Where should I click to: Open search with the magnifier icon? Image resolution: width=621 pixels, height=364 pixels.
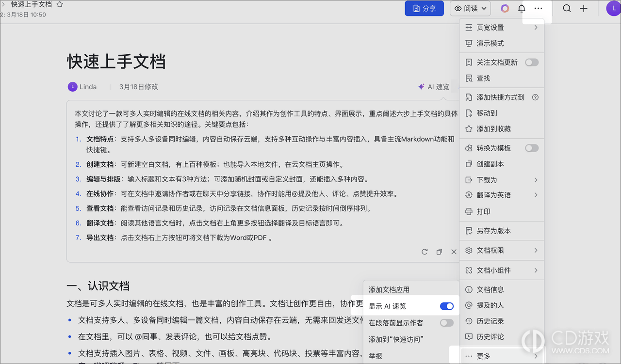[x=567, y=8]
